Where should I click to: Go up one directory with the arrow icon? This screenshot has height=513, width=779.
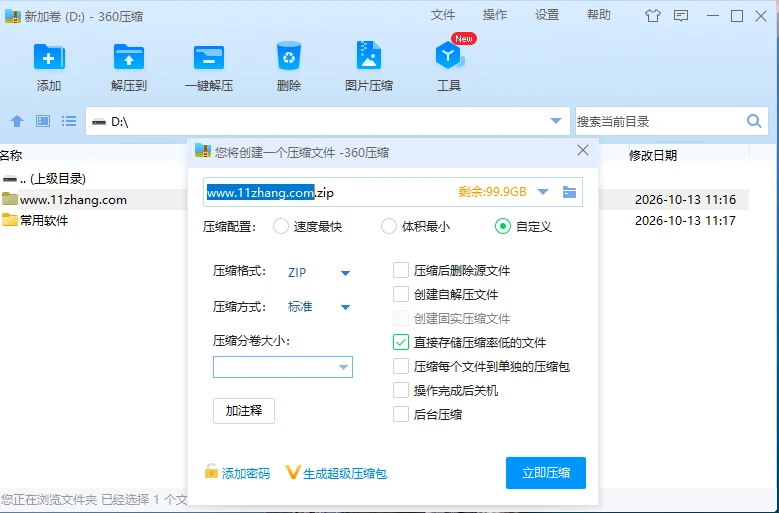point(17,121)
